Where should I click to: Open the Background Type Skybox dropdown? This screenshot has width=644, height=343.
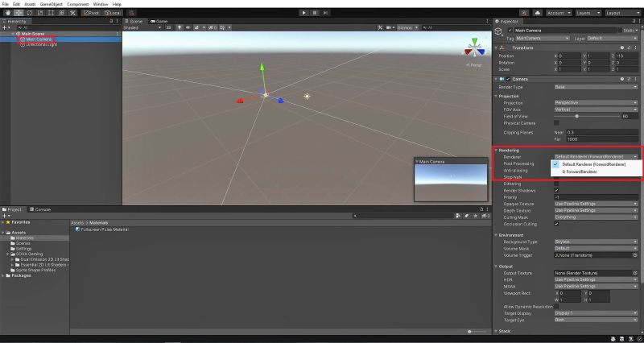pyautogui.click(x=596, y=242)
